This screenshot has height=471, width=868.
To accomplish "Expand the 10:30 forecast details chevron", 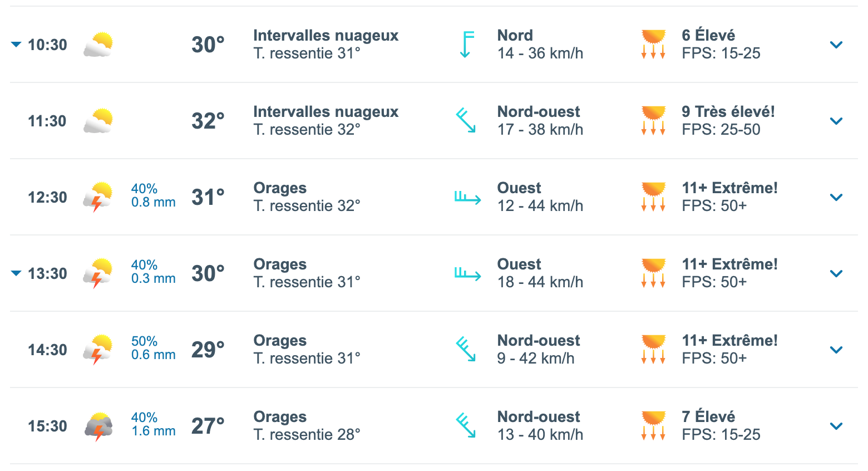I will pos(836,45).
